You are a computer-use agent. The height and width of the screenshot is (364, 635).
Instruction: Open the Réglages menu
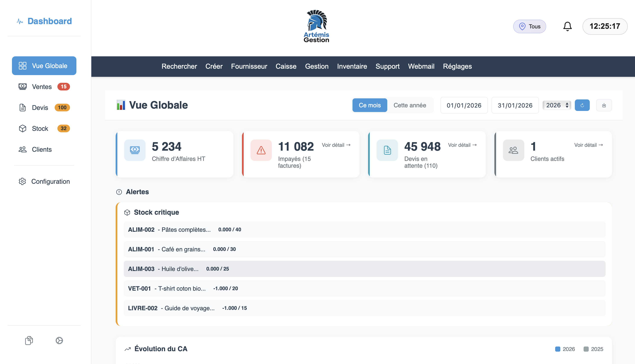(457, 66)
